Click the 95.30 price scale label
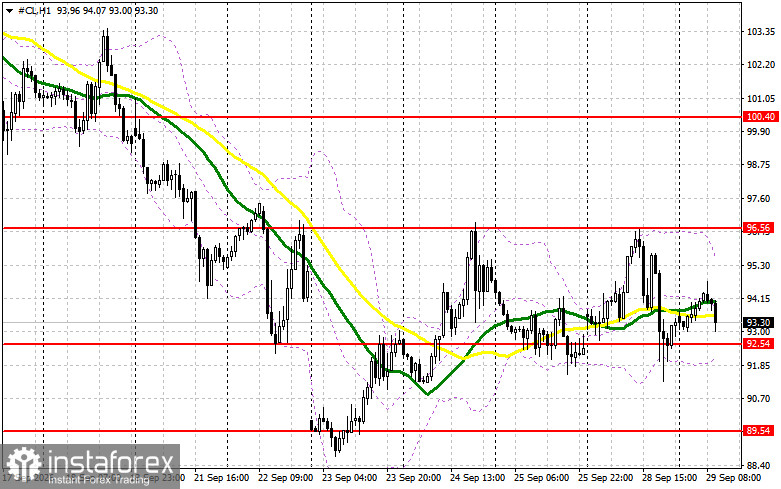781x489 pixels. (759, 265)
